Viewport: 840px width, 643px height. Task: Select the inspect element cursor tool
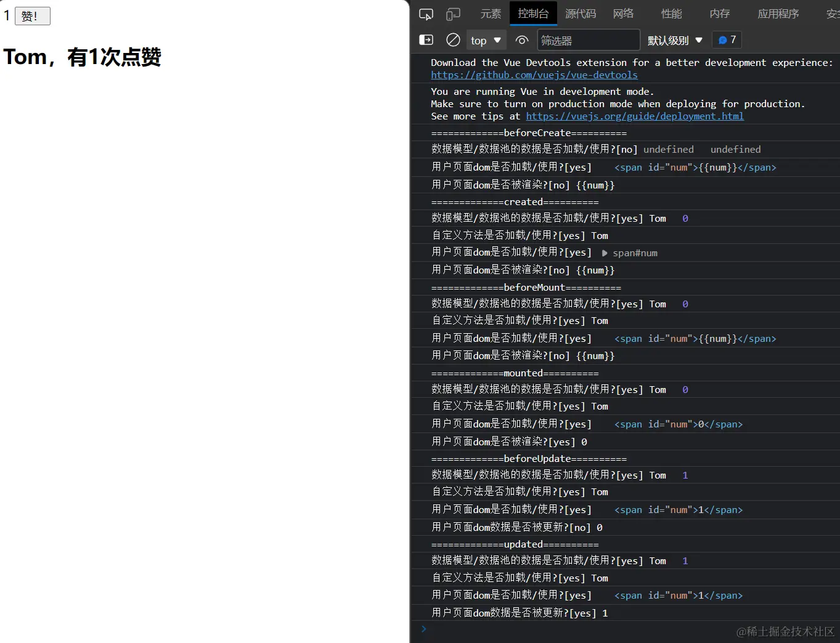point(425,14)
